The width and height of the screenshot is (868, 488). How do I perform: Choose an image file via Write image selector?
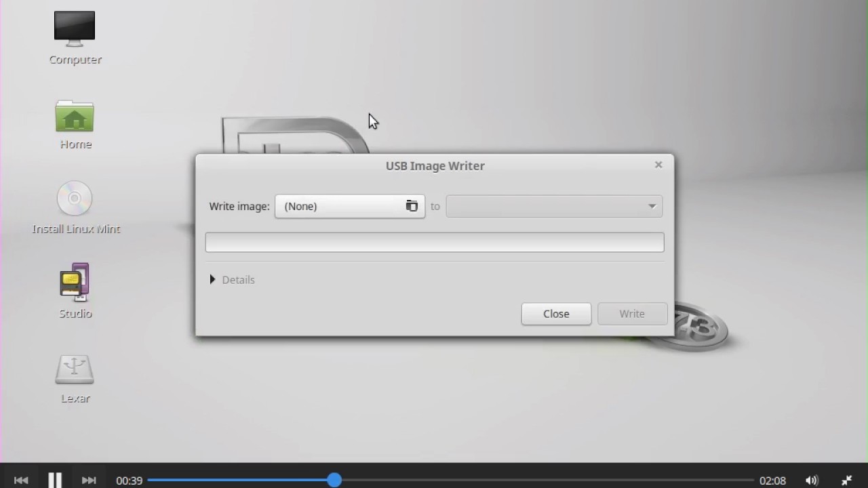coord(350,206)
